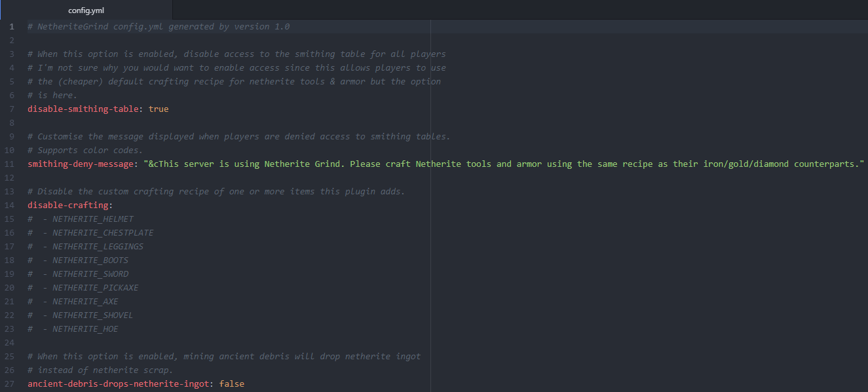Click the empty line 8
The height and width of the screenshot is (392, 868).
(197, 123)
